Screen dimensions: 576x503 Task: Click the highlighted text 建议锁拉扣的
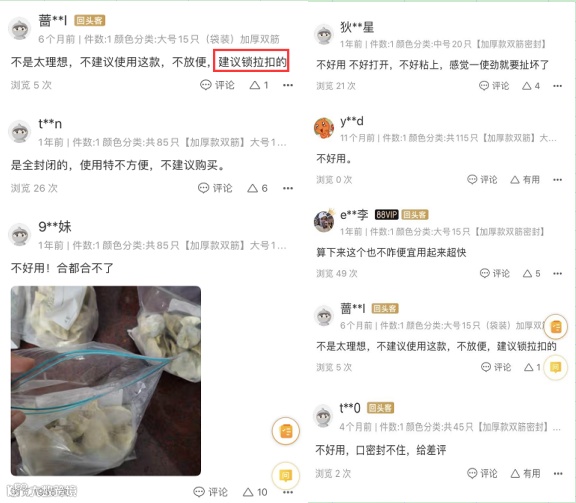pyautogui.click(x=252, y=61)
